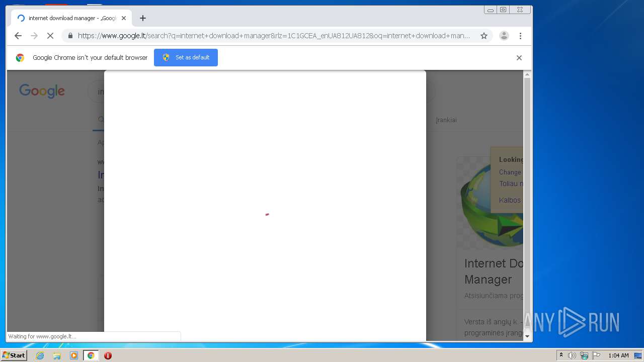The height and width of the screenshot is (362, 644).
Task: Go back to previous page
Action: coord(18,36)
